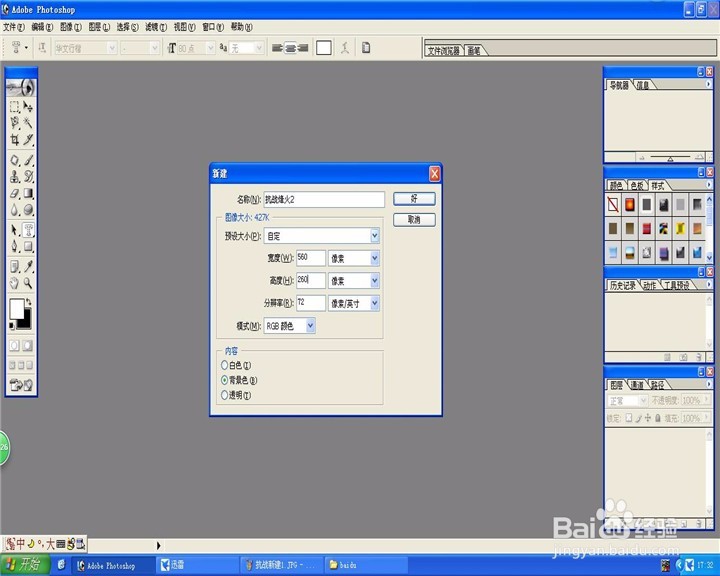
Task: Switch to the 信息 tab
Action: pyautogui.click(x=642, y=85)
